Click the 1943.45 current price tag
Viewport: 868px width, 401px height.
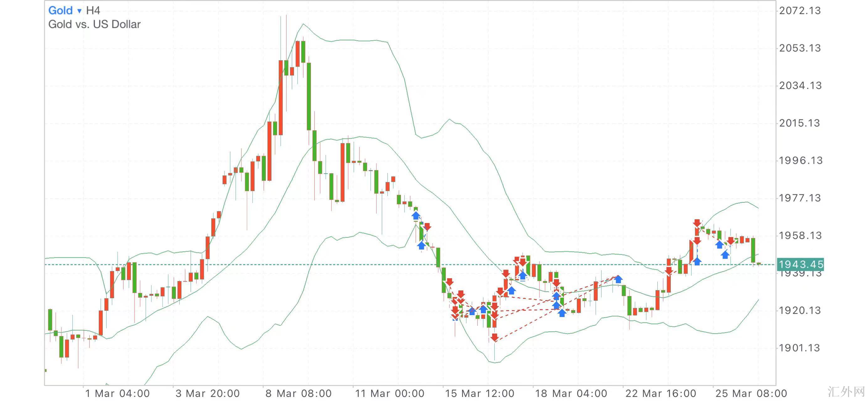(800, 264)
